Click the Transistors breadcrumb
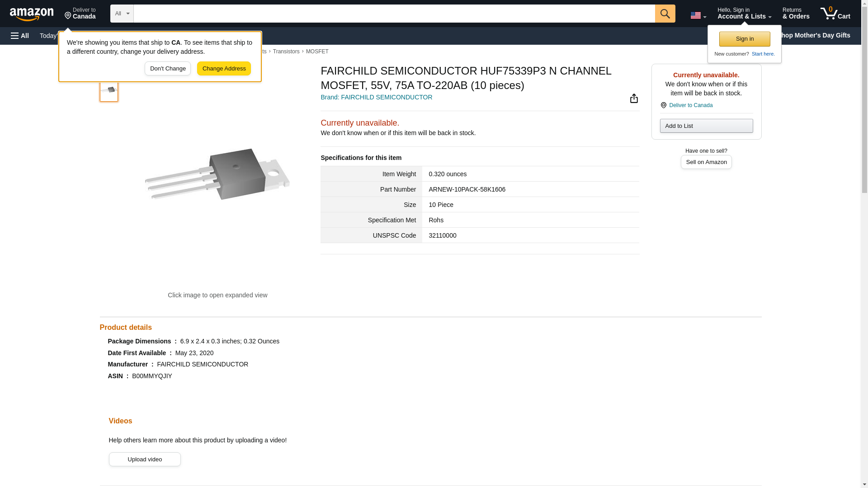The image size is (868, 488). (286, 52)
